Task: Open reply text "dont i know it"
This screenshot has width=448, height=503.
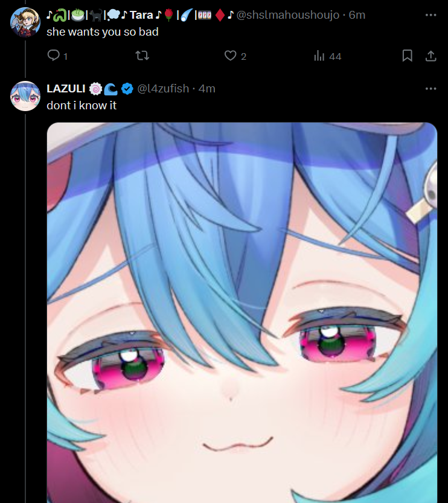Action: tap(82, 106)
